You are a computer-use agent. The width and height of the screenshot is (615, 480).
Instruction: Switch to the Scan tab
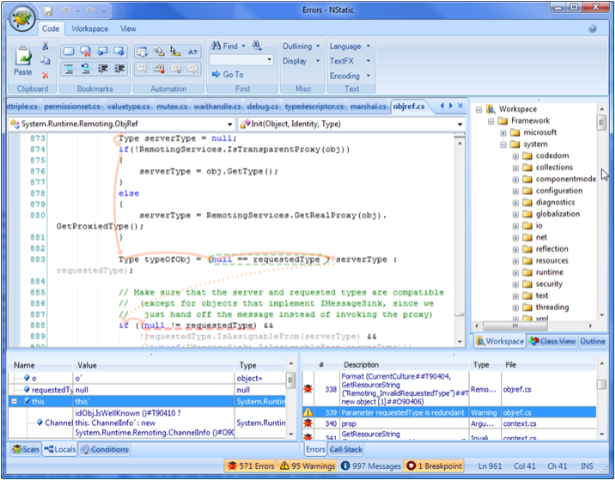coord(25,449)
